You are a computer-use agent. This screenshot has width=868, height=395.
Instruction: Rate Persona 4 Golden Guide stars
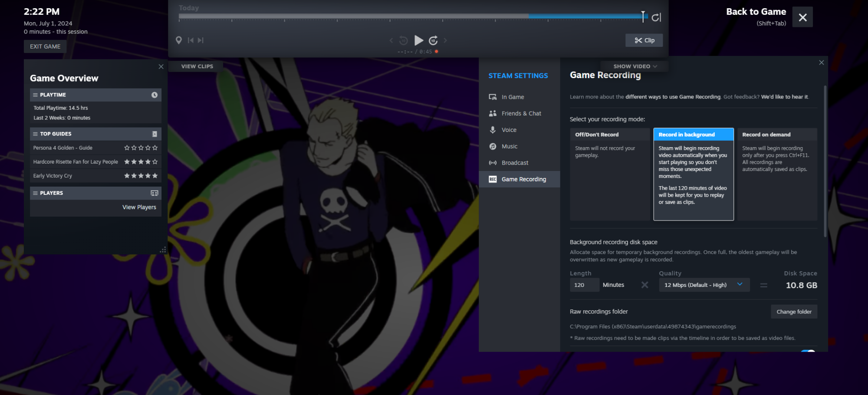pos(141,148)
